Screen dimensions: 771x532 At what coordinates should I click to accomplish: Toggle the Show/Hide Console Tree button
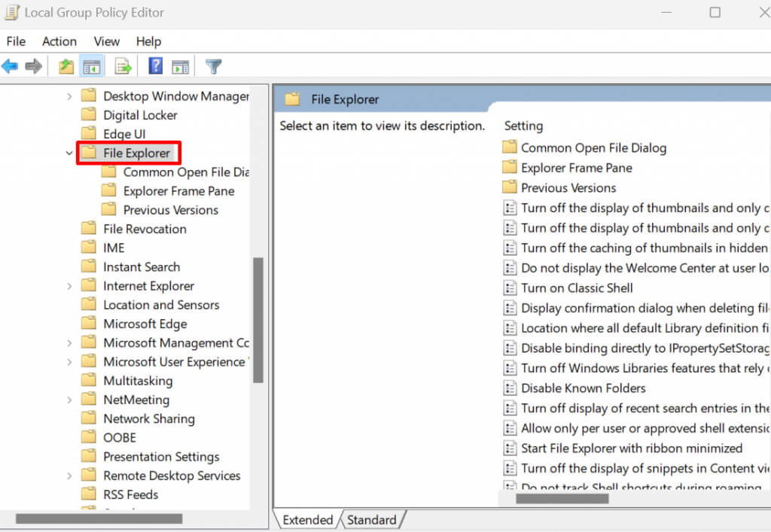(x=92, y=67)
